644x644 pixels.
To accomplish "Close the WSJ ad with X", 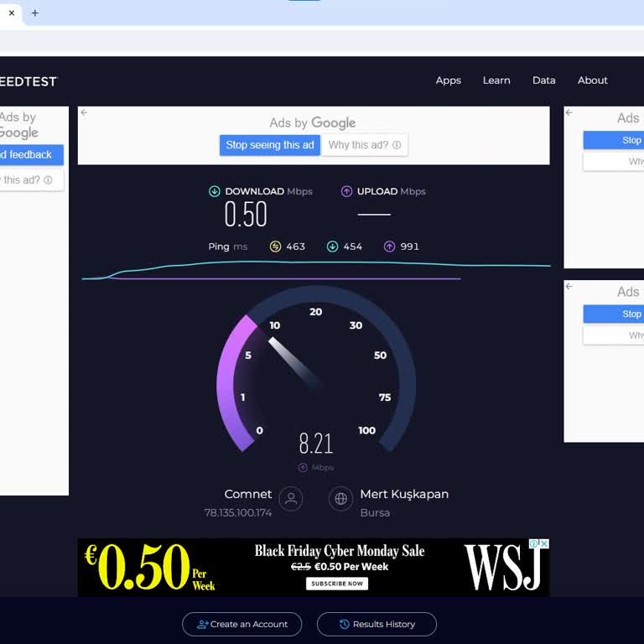I will tap(544, 543).
